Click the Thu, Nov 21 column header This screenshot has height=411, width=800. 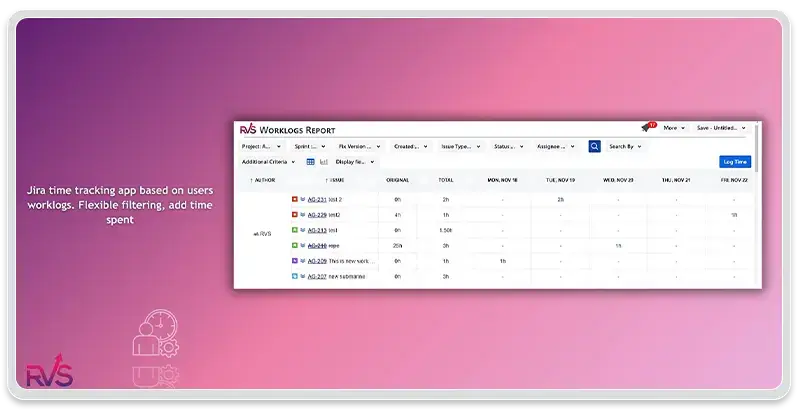676,180
